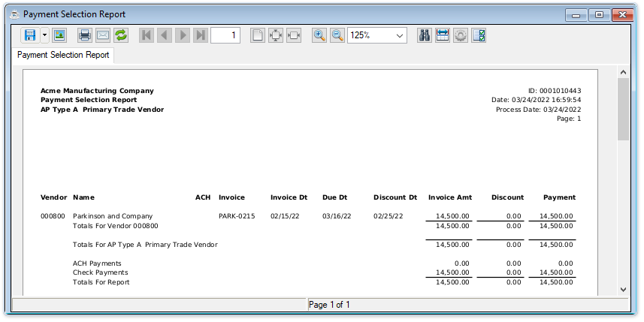Screen dimensions: 644x322
Task: Open the Save format dropdown arrow
Action: click(x=44, y=35)
